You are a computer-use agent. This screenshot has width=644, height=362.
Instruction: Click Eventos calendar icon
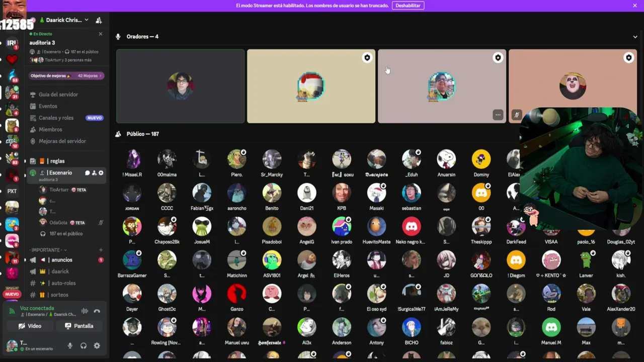pyautogui.click(x=33, y=106)
